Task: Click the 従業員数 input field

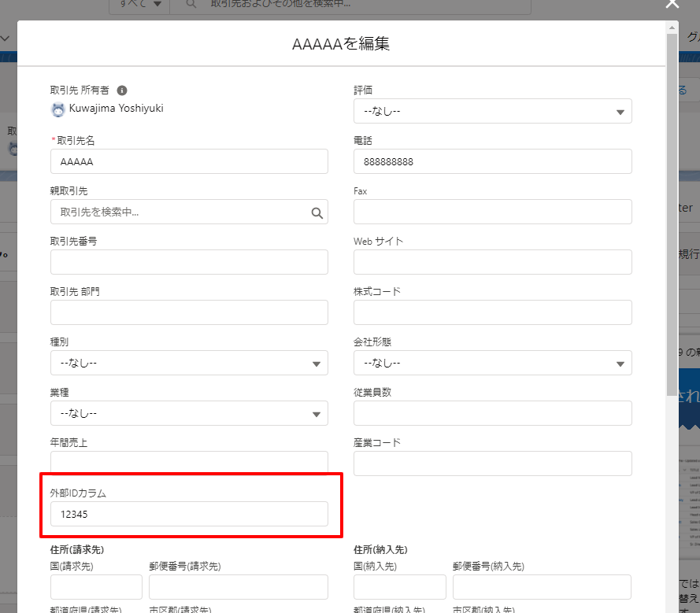Action: pos(492,414)
